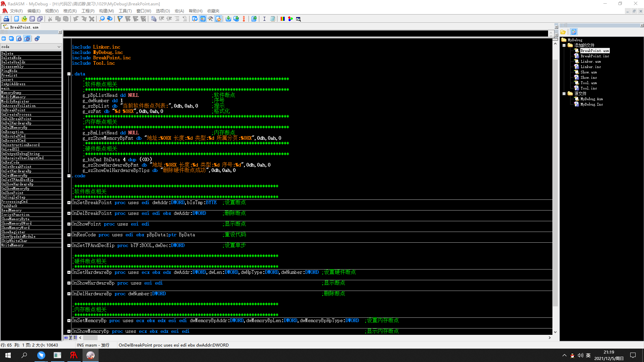Click the hammer build tools icon

[x=210, y=19]
